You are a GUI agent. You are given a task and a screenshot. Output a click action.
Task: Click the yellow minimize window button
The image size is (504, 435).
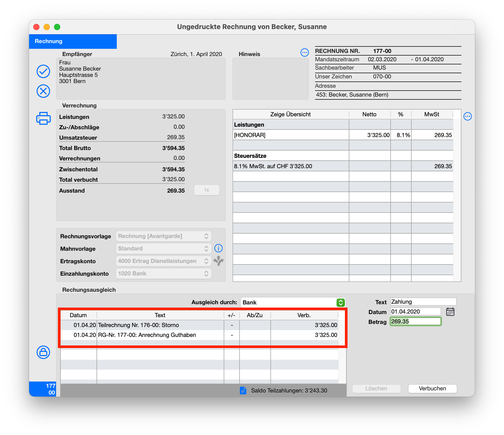tap(47, 27)
